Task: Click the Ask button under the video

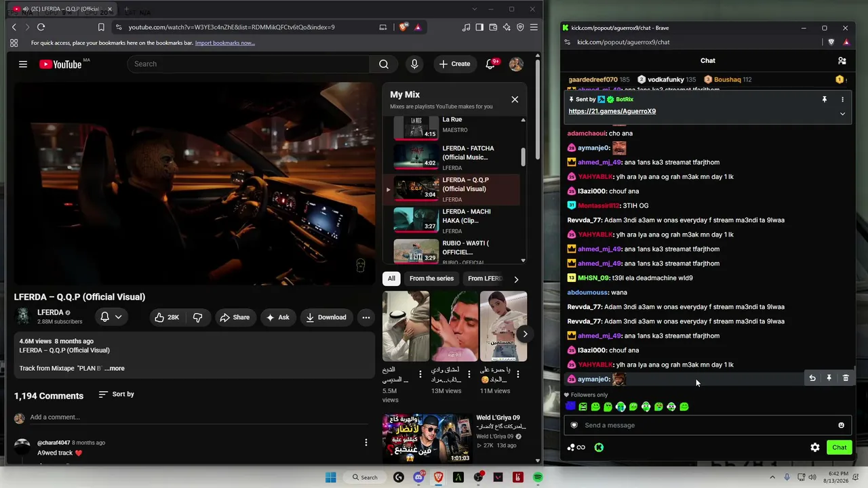Action: [x=278, y=317]
